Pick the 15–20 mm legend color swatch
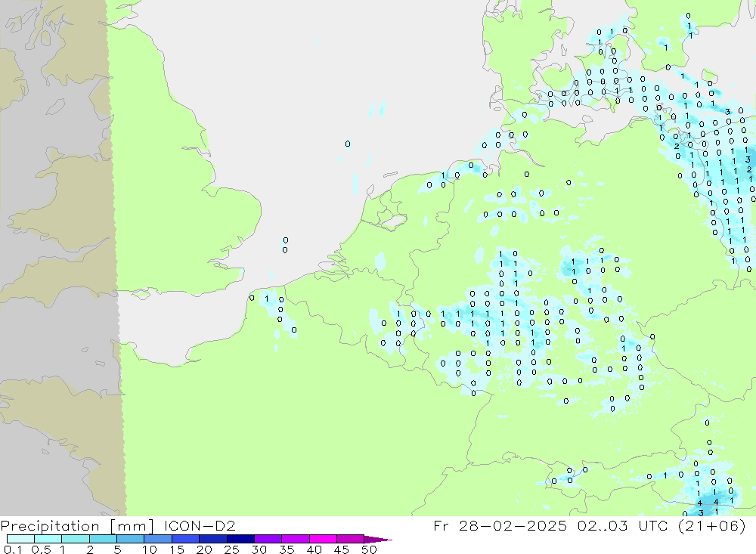Image resolution: width=756 pixels, height=554 pixels. [x=186, y=539]
